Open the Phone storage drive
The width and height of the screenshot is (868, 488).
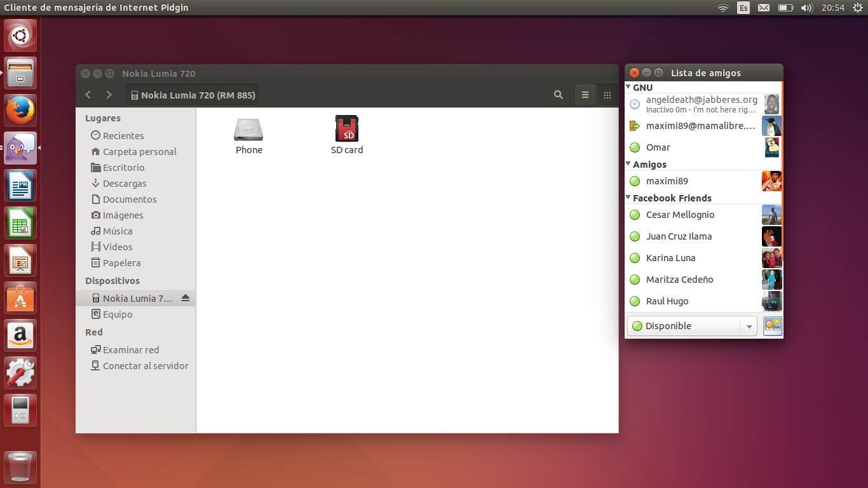click(248, 136)
